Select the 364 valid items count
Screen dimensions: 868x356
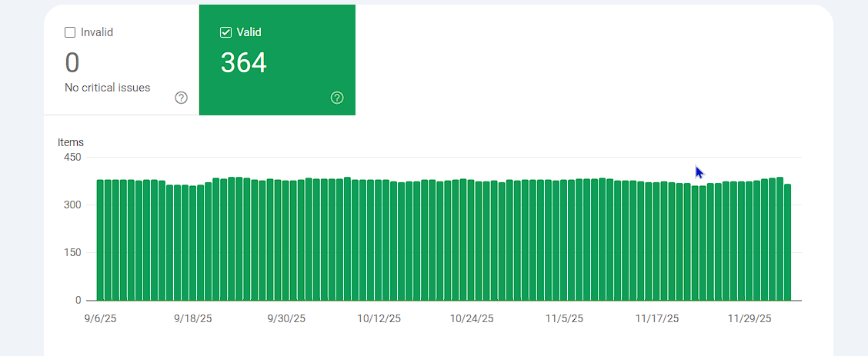pyautogui.click(x=244, y=62)
